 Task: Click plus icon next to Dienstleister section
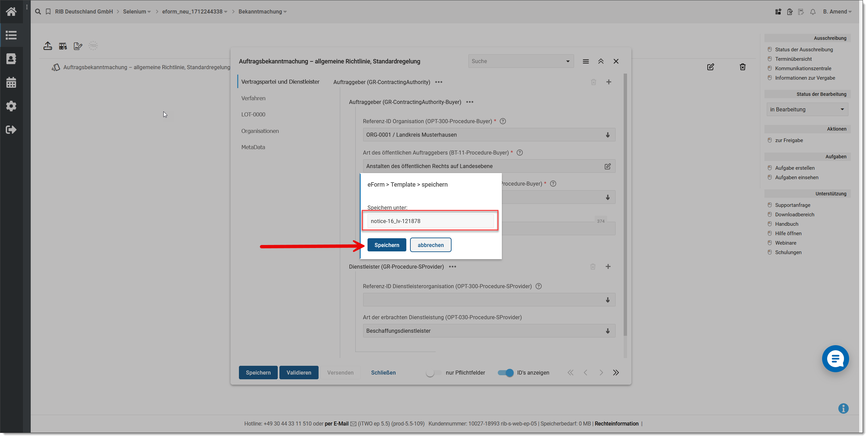click(x=608, y=267)
